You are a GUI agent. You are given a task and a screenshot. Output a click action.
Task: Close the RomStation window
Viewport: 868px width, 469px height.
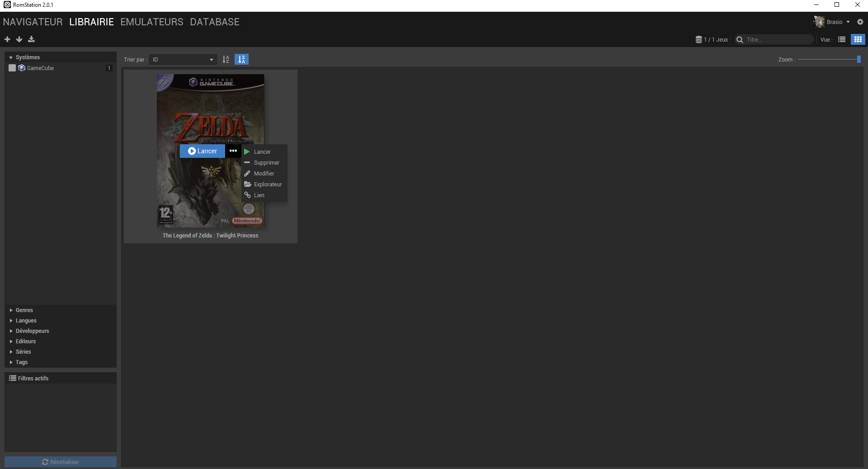tap(857, 5)
